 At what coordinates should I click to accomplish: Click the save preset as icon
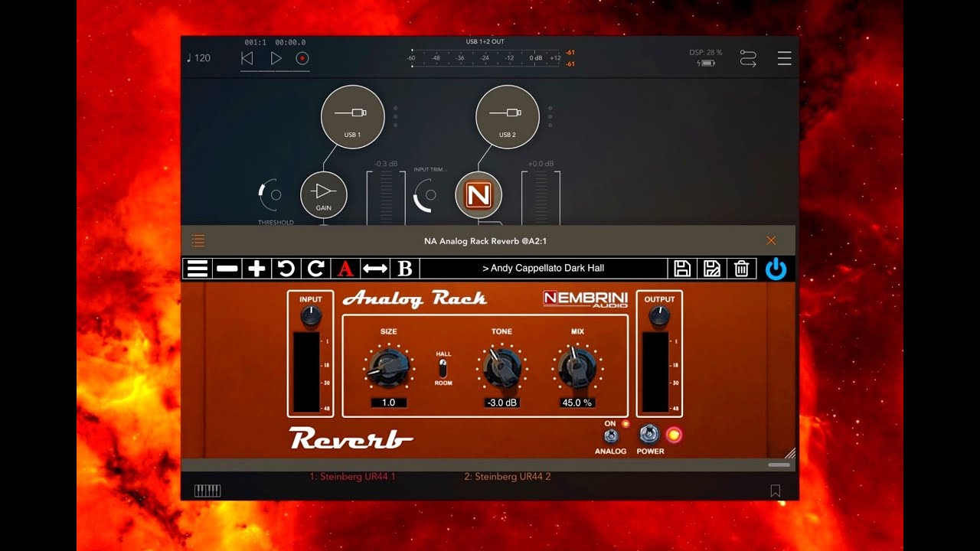coord(711,269)
